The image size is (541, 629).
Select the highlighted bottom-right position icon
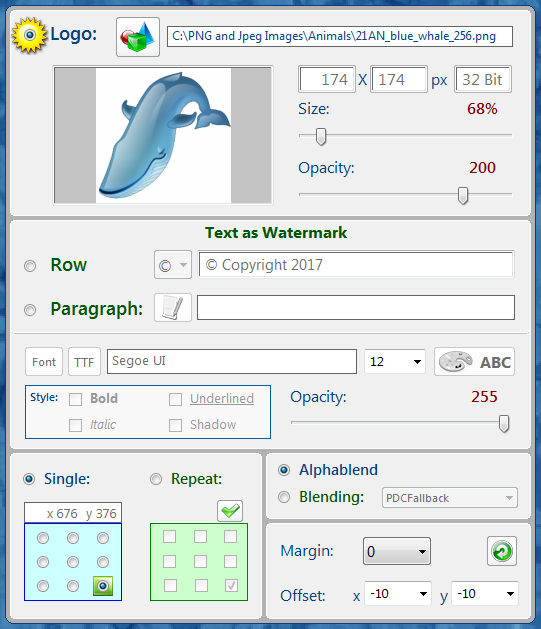[103, 586]
